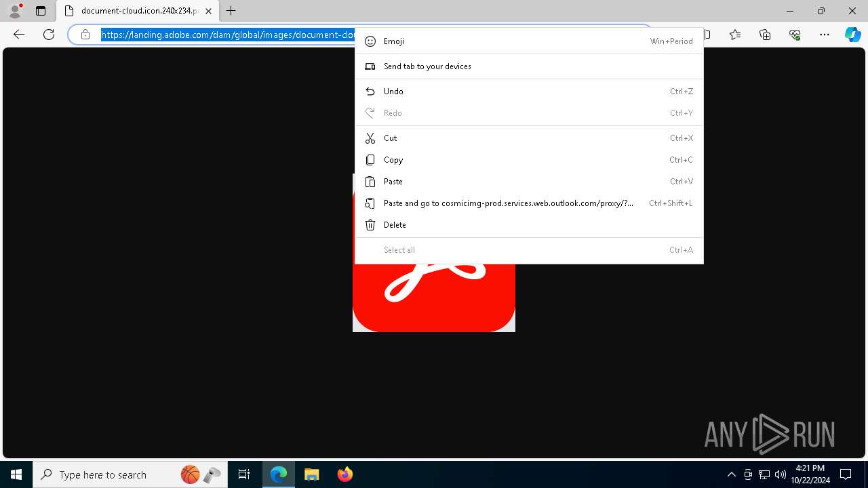This screenshot has width=868, height=488.
Task: Click the scissors icon beside Cut
Action: tap(370, 138)
